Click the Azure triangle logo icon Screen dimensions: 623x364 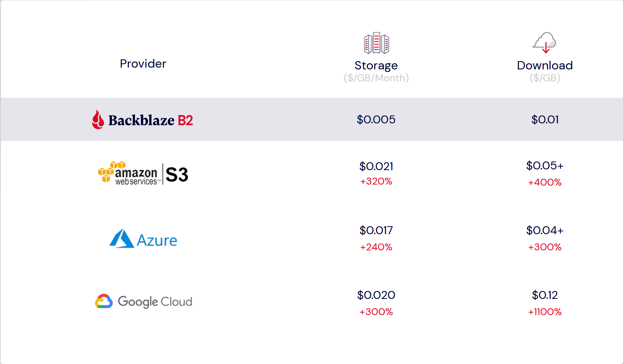point(122,238)
